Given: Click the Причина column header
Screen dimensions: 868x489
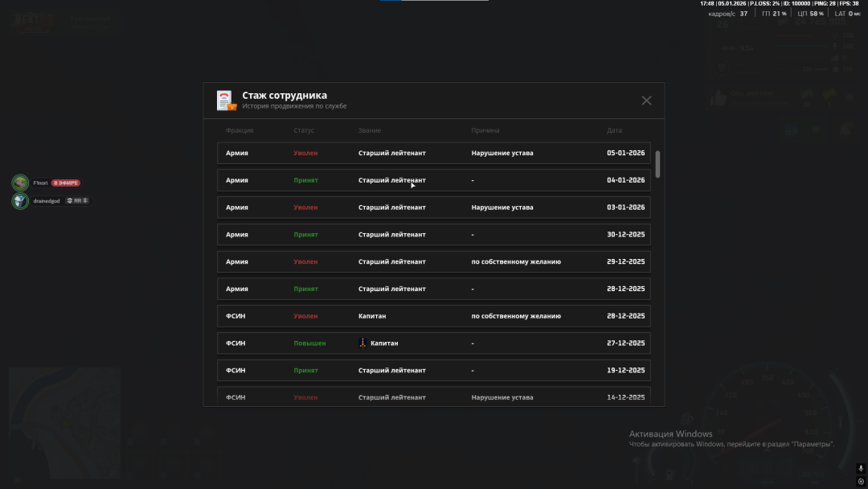Looking at the screenshot, I should [485, 130].
